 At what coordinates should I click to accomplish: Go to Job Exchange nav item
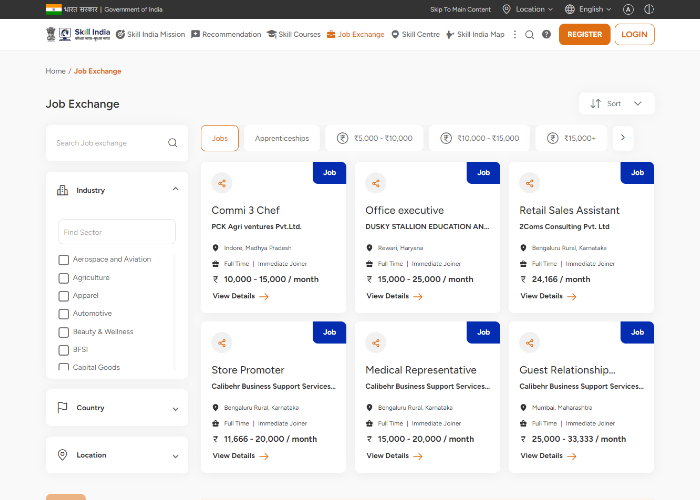point(355,34)
